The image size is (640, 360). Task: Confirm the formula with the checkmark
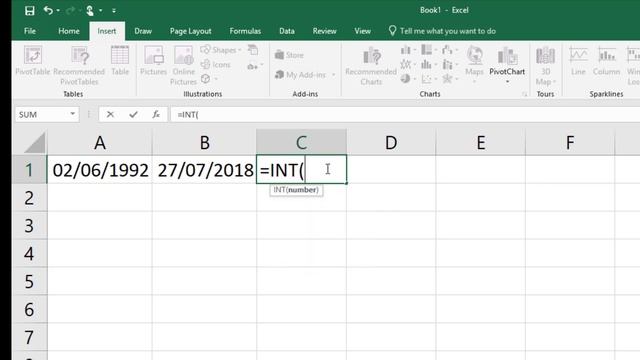tap(133, 115)
